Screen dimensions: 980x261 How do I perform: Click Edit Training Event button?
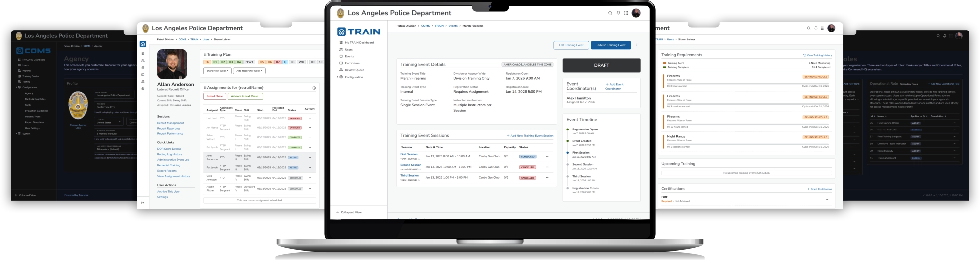[x=571, y=45]
